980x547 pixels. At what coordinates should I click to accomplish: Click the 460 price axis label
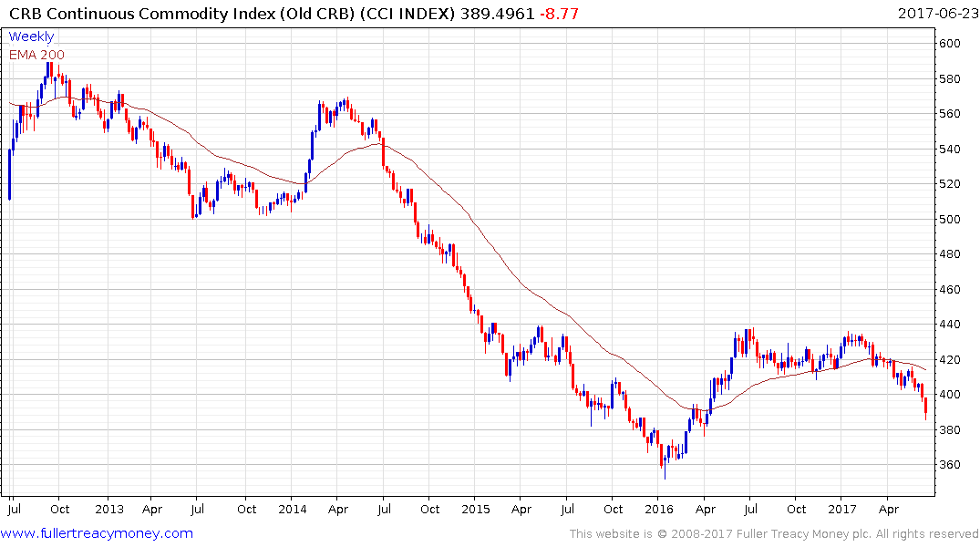coord(950,289)
